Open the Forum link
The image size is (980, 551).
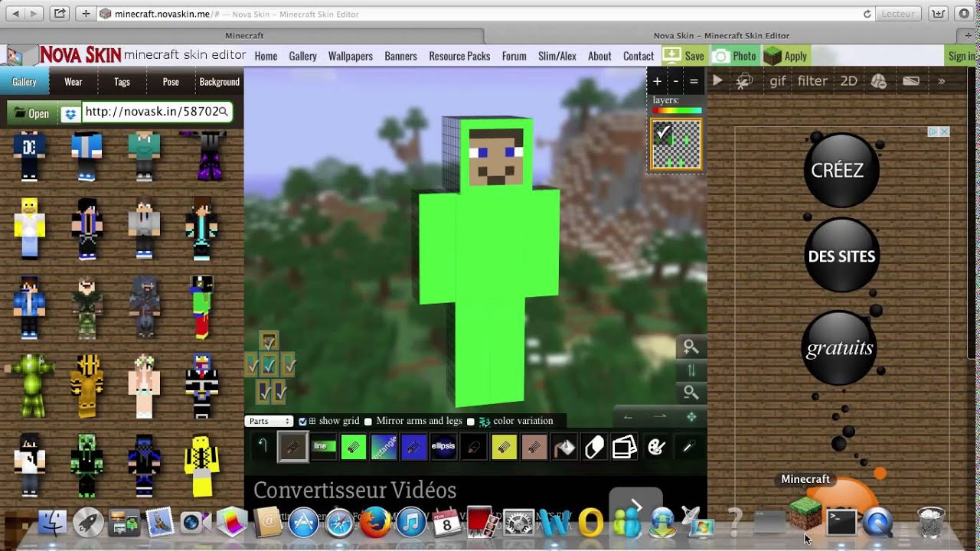[514, 56]
